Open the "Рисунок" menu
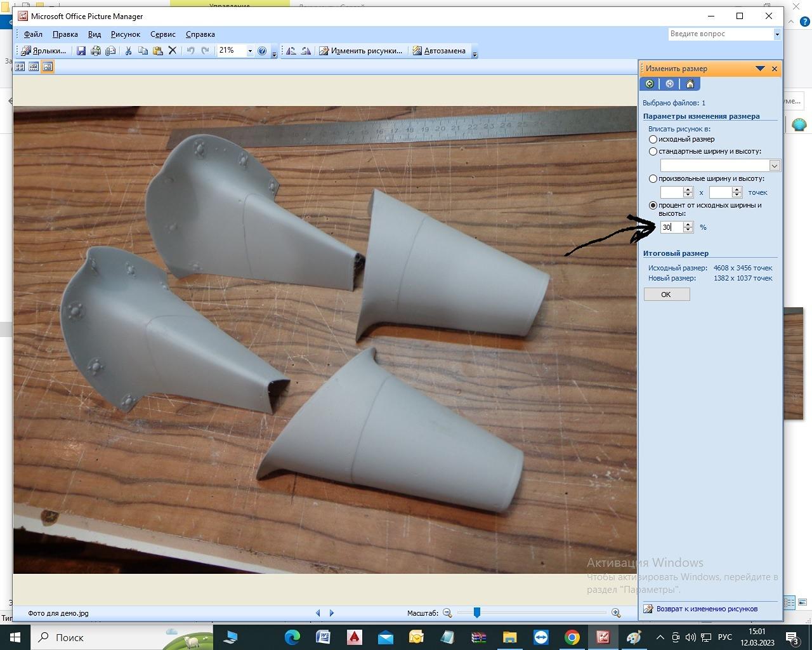Viewport: 812px width, 650px height. point(125,34)
